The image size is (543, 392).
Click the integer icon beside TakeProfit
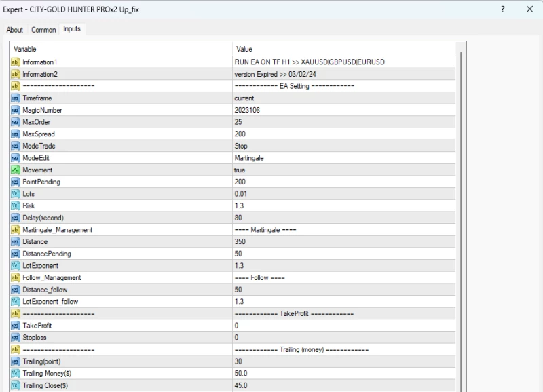click(16, 326)
